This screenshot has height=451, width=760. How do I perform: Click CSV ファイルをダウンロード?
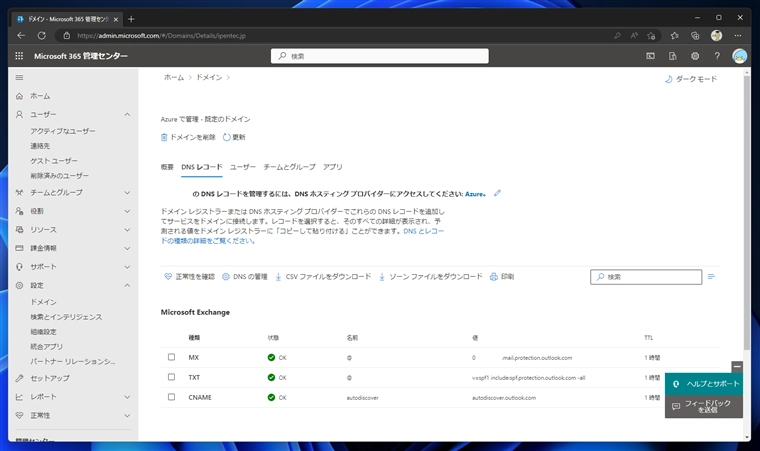(x=323, y=276)
